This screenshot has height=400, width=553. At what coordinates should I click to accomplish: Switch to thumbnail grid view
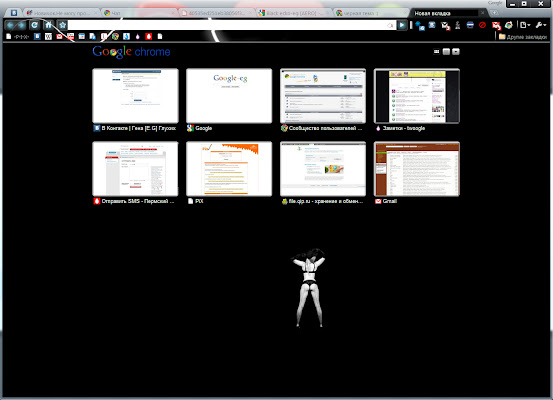tap(436, 51)
